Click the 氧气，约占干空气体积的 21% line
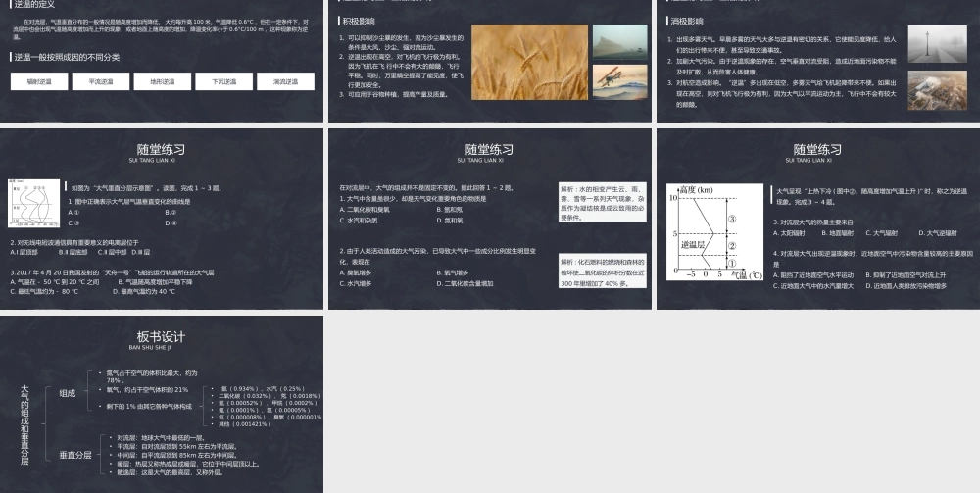 (x=147, y=389)
